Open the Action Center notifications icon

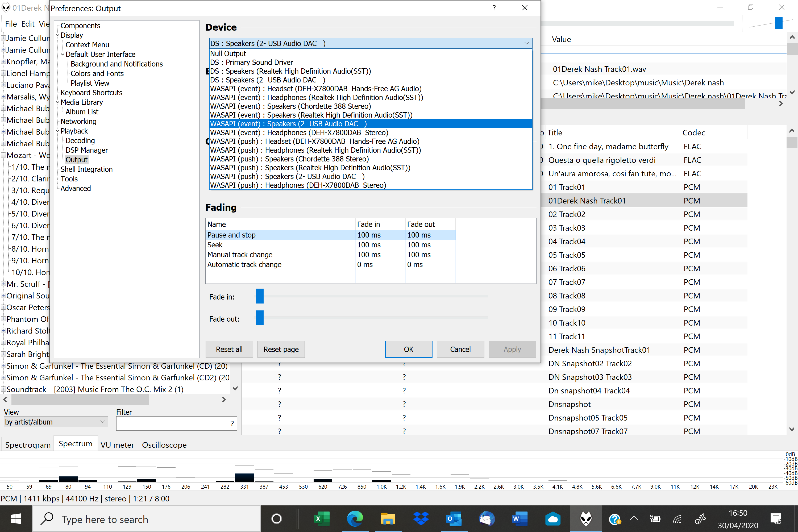(776, 519)
